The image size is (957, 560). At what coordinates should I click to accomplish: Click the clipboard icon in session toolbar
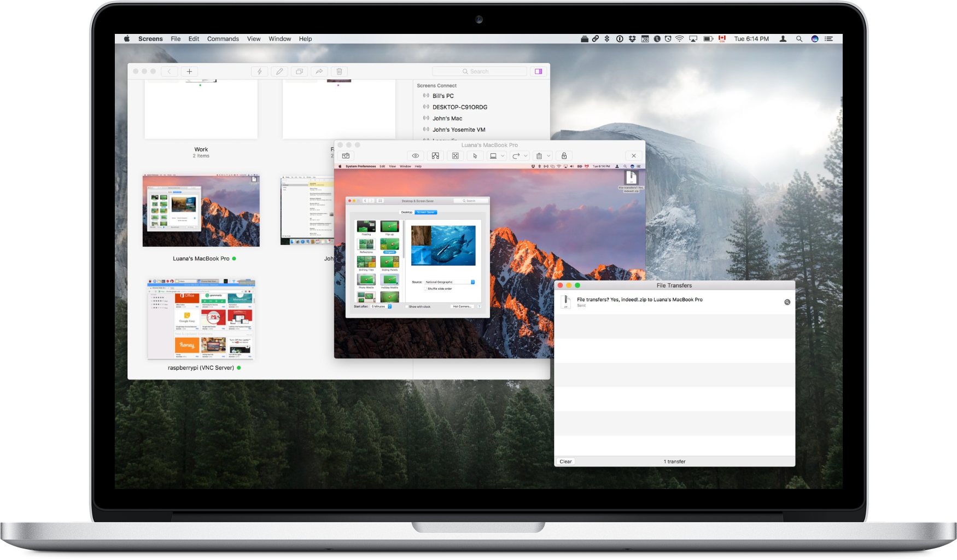[x=540, y=155]
